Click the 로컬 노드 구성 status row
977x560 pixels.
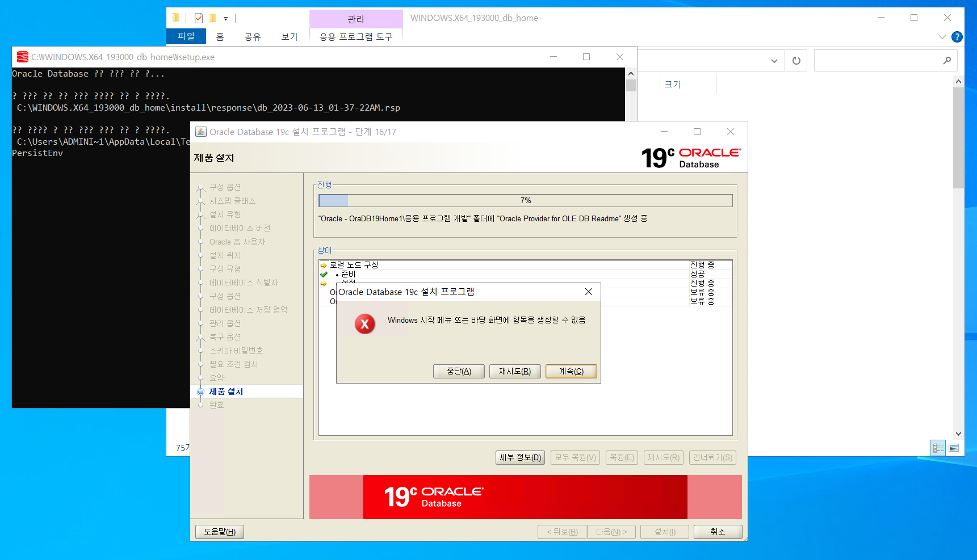click(525, 265)
